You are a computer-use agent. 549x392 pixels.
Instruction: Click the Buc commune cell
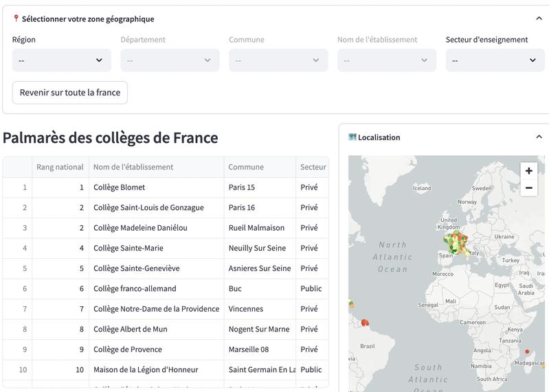click(x=260, y=289)
